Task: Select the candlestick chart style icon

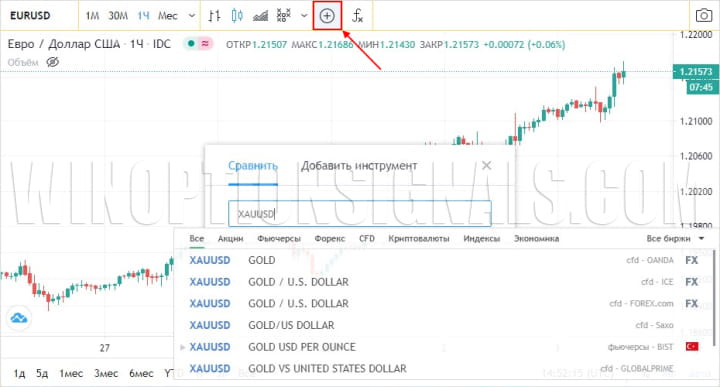Action: [x=237, y=16]
